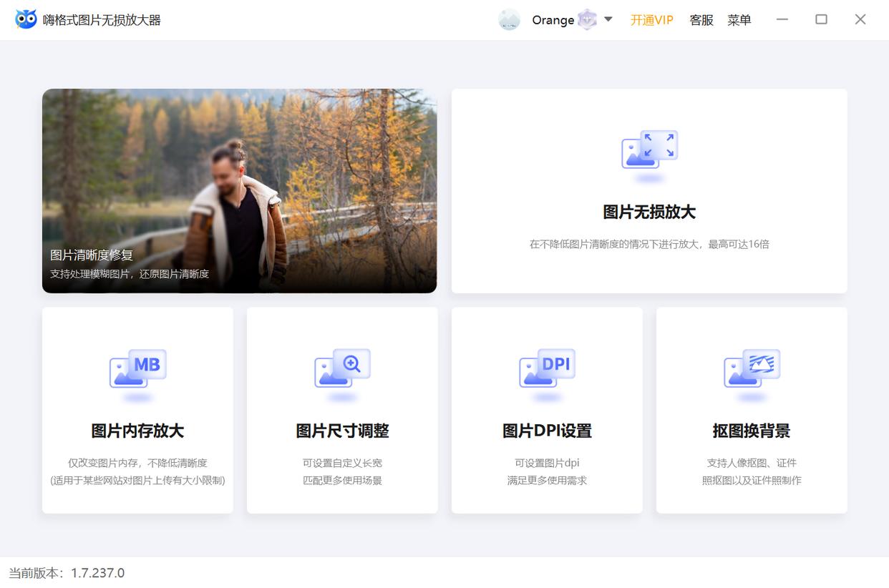Image resolution: width=889 pixels, height=588 pixels.
Task: Click the orange 开通VIP link
Action: click(x=651, y=20)
